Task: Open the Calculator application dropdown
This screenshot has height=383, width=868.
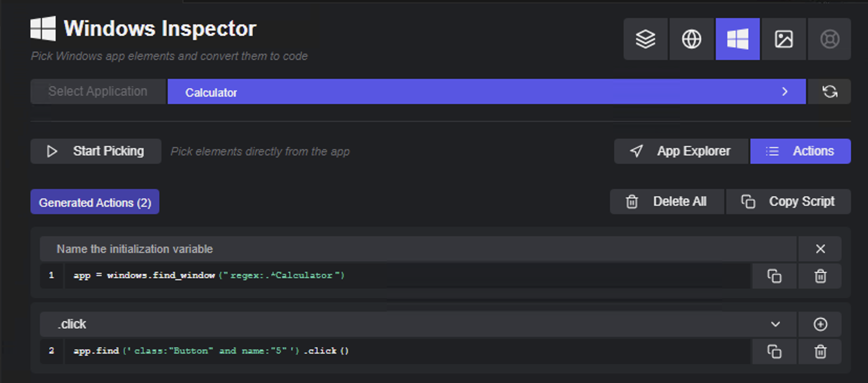Action: (x=486, y=92)
